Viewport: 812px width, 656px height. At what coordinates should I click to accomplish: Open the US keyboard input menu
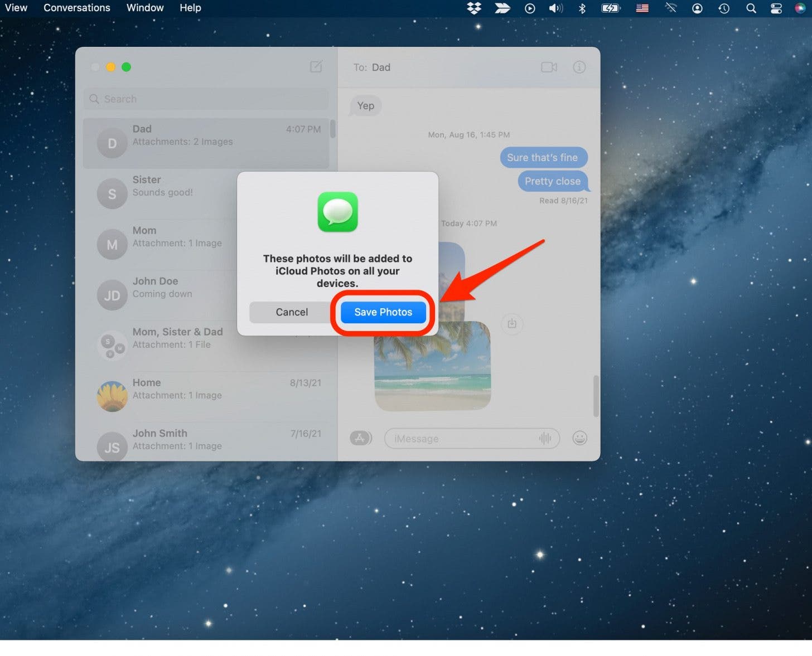pyautogui.click(x=642, y=8)
